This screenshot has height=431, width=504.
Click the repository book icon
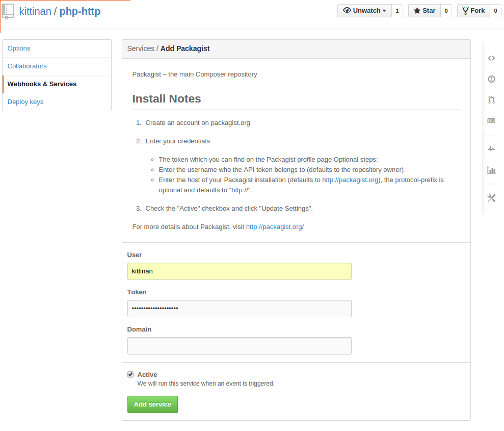8,11
